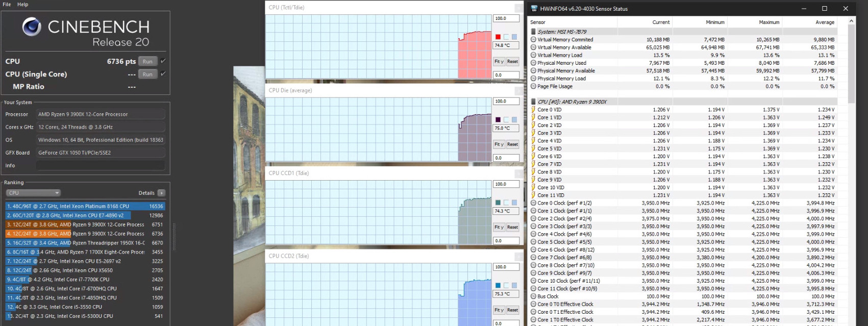Click the Core 11 VID lightning icon
868x326 pixels.
tap(533, 195)
